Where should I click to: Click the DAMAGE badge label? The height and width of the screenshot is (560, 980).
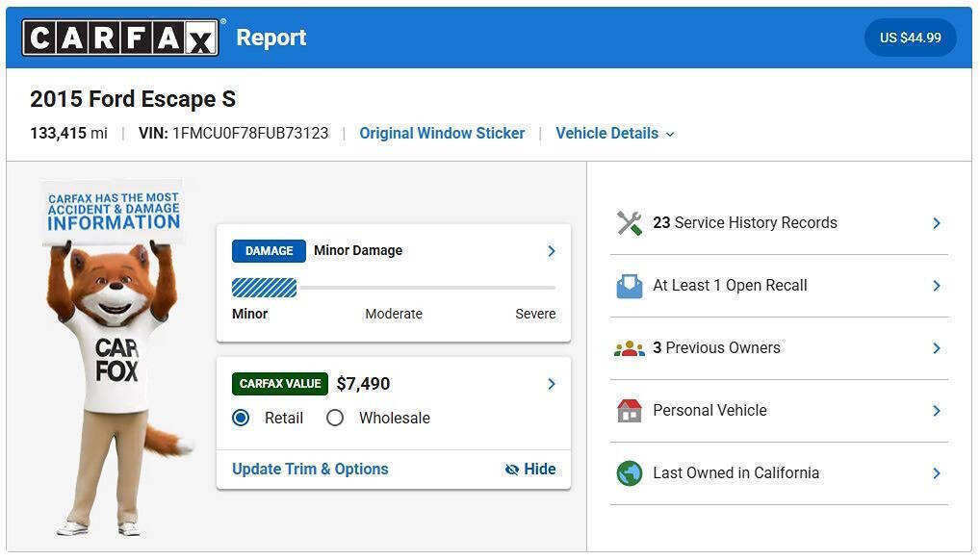coord(269,250)
